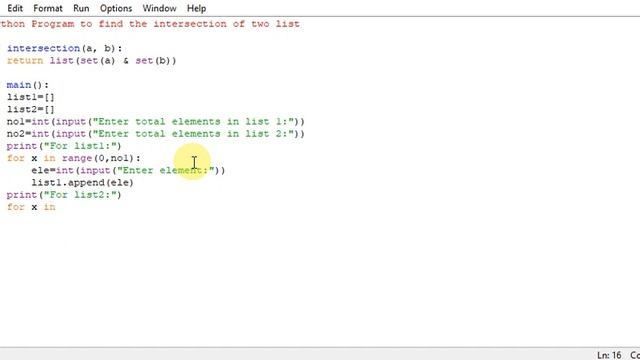This screenshot has height=360, width=640.
Task: Open the Run menu
Action: pos(81,8)
